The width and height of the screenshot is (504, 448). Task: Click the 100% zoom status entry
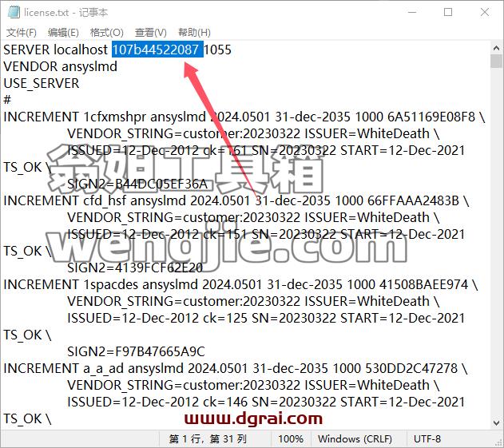[x=291, y=439]
